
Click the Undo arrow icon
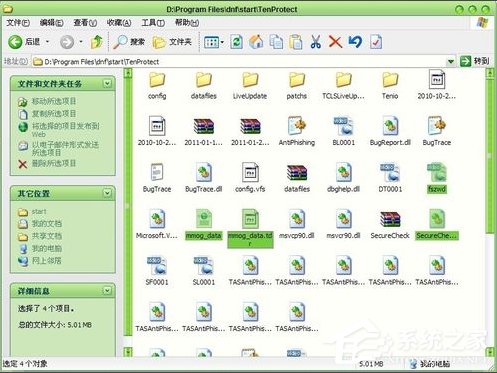(x=355, y=42)
